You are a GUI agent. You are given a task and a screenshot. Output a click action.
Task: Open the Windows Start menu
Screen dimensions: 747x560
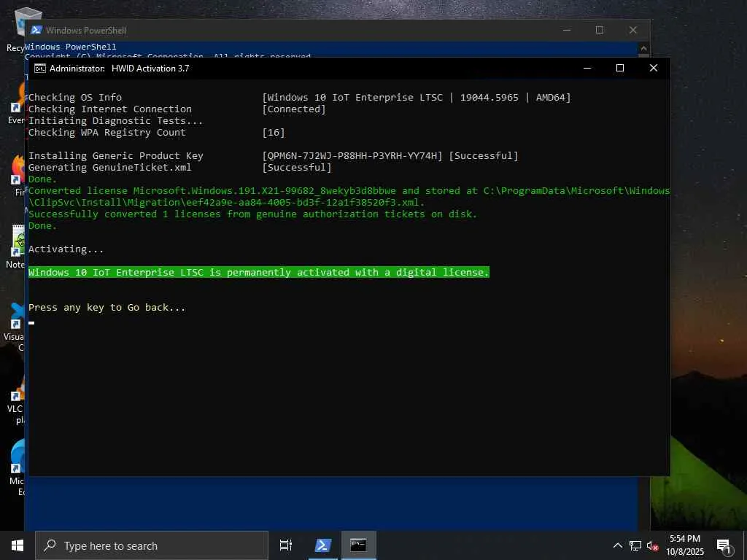(x=18, y=545)
